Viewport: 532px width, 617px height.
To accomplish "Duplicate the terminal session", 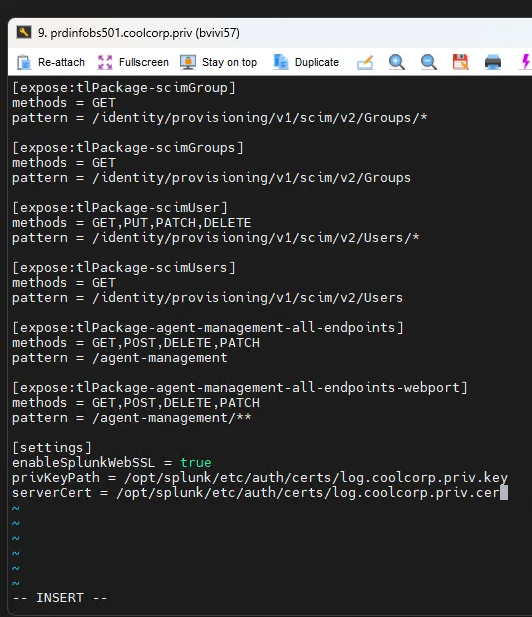I will point(306,62).
